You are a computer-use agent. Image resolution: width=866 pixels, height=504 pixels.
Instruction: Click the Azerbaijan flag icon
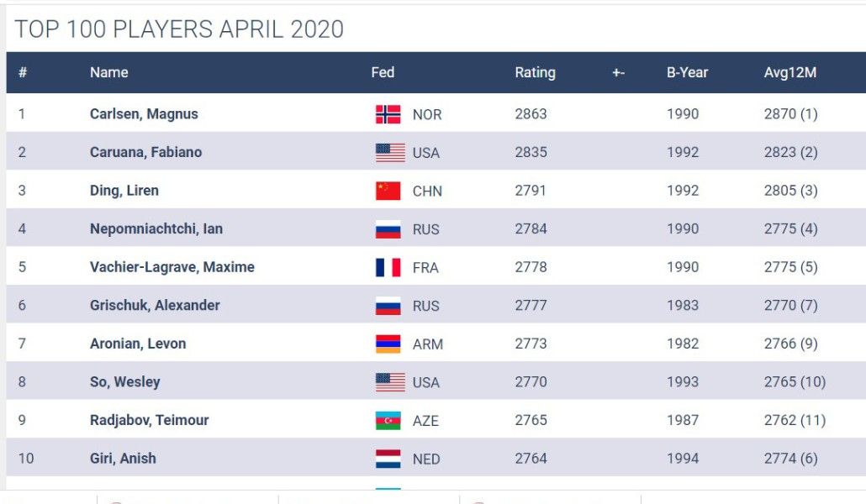pyautogui.click(x=388, y=420)
